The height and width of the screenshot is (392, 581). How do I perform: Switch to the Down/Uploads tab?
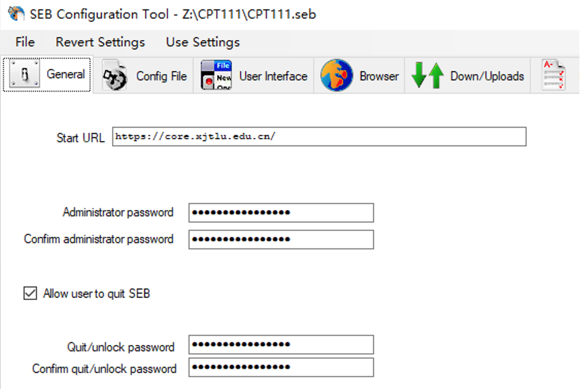click(468, 75)
